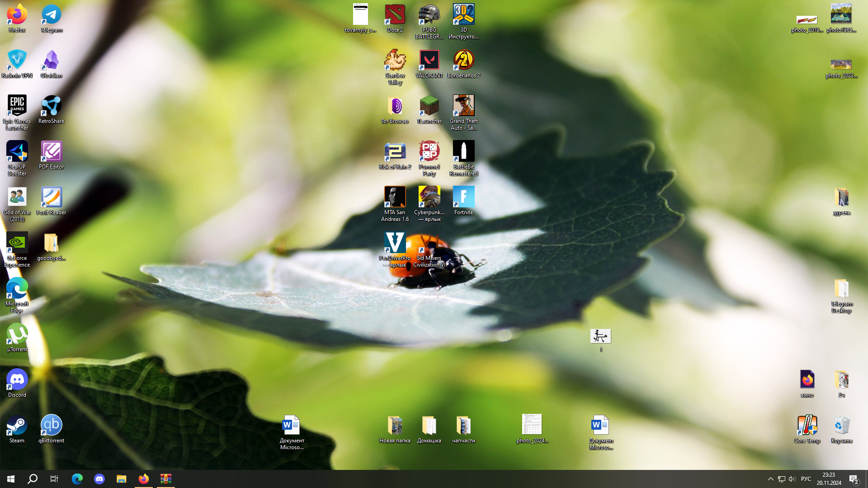868x488 pixels.
Task: Open the дурень folder
Action: point(842,201)
